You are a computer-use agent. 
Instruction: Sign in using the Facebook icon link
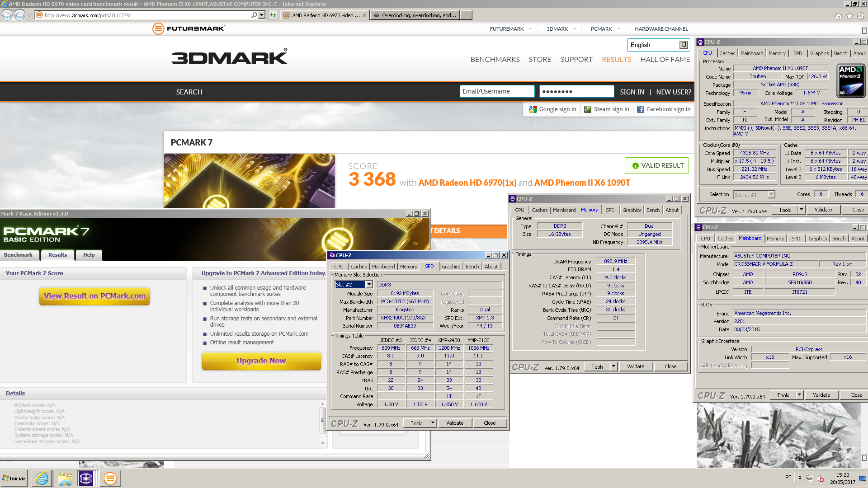(664, 109)
